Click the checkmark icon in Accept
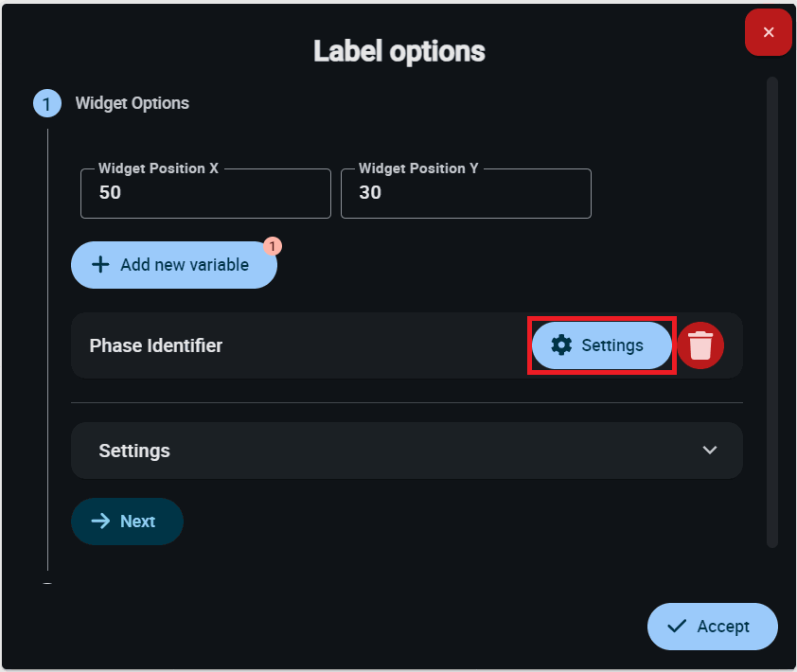 [677, 626]
